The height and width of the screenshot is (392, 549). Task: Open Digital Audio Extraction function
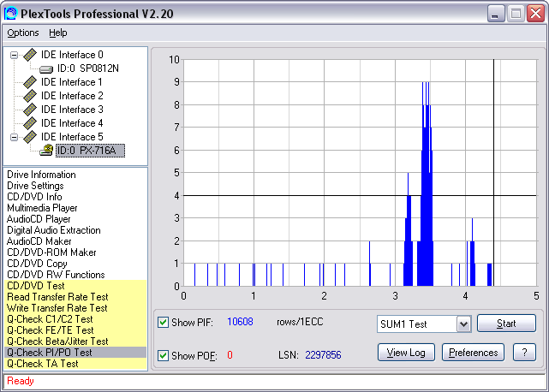(54, 230)
